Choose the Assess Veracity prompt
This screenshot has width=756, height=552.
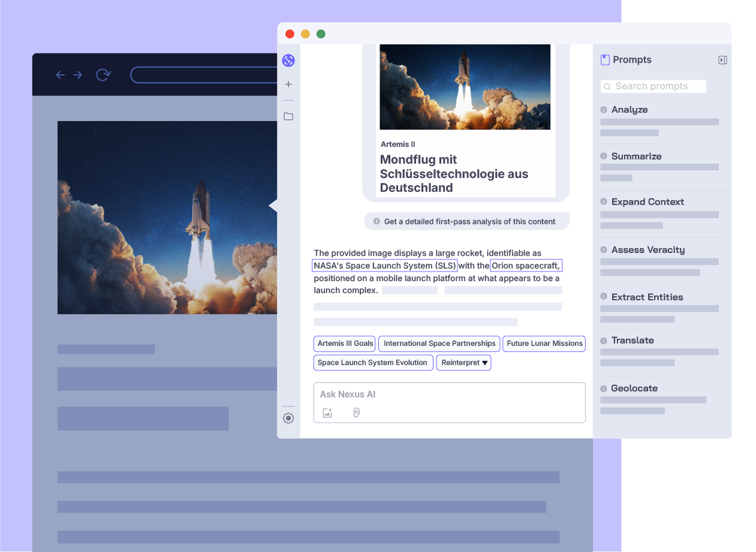[647, 250]
